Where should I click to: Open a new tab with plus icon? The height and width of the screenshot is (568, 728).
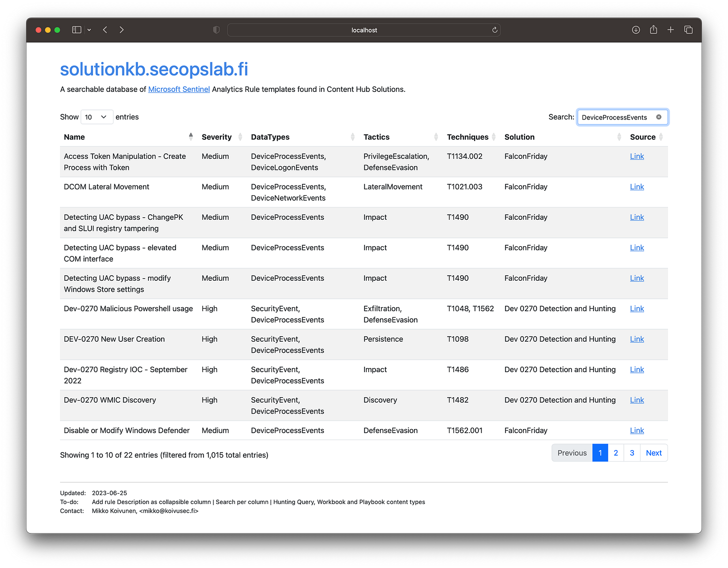point(671,30)
